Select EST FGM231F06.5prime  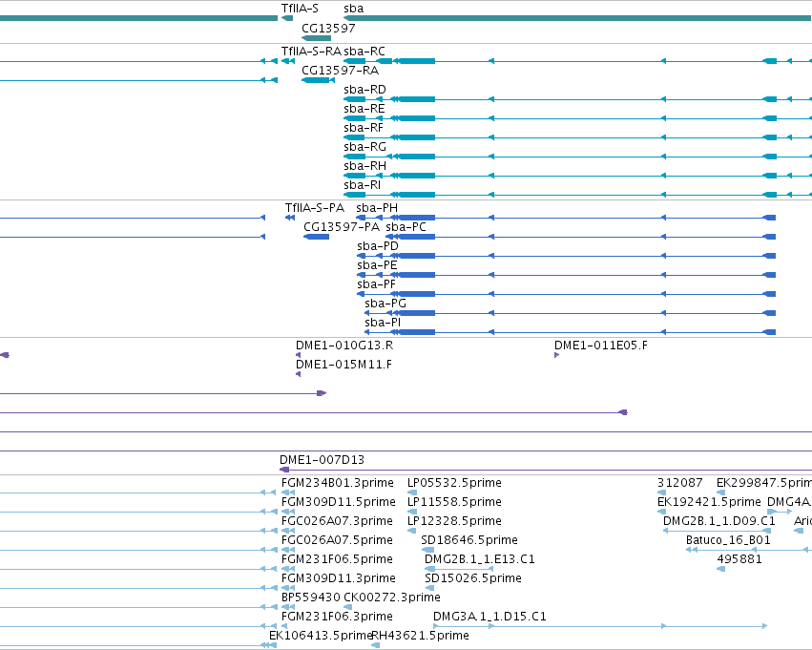[337, 559]
